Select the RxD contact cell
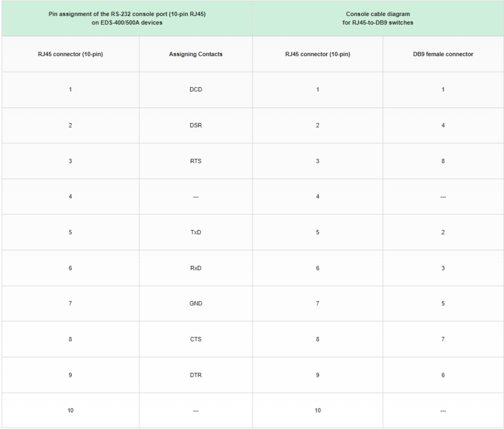 coord(196,268)
